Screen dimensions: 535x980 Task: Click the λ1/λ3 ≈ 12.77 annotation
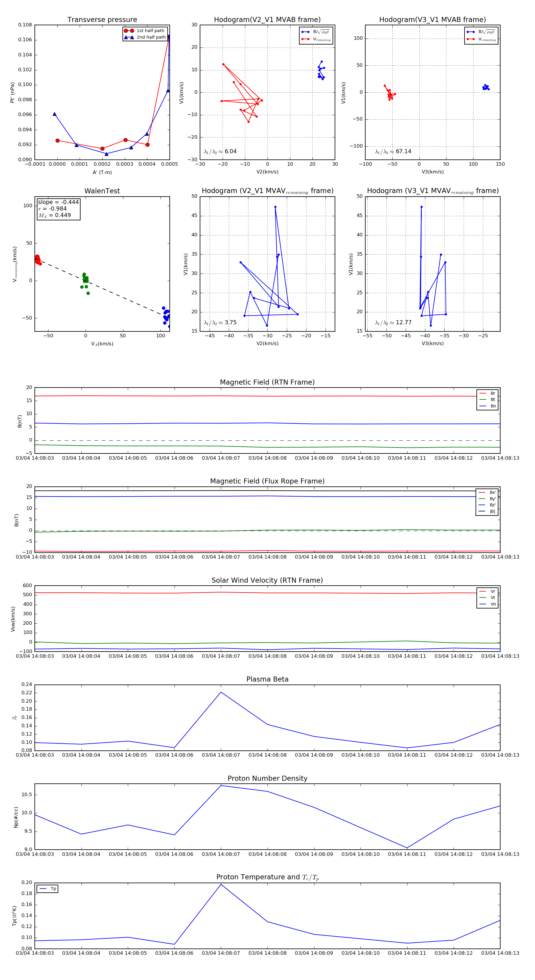[x=393, y=323]
